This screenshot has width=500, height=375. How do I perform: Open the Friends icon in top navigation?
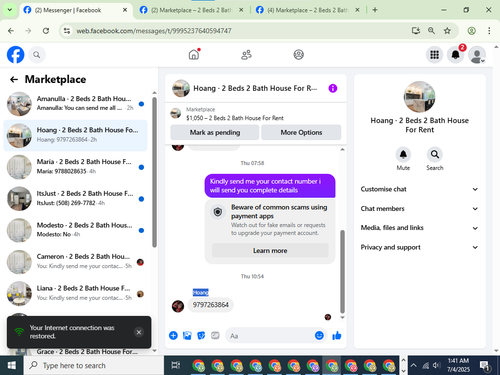pos(246,55)
